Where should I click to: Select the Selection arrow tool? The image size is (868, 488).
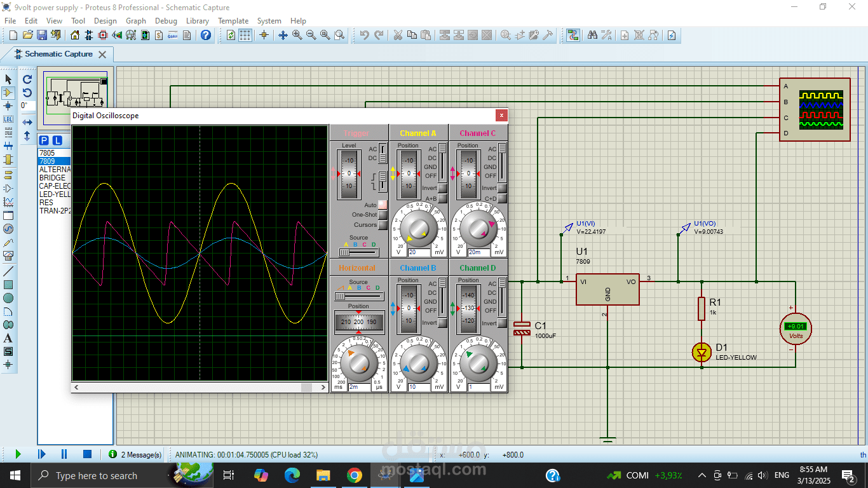click(x=8, y=79)
